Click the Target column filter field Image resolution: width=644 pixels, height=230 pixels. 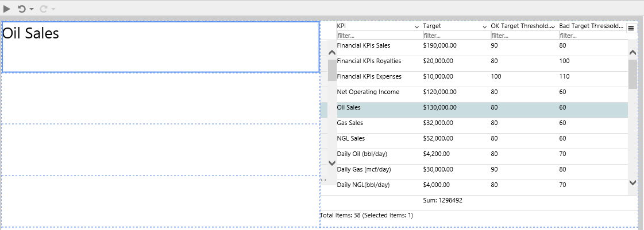point(454,36)
